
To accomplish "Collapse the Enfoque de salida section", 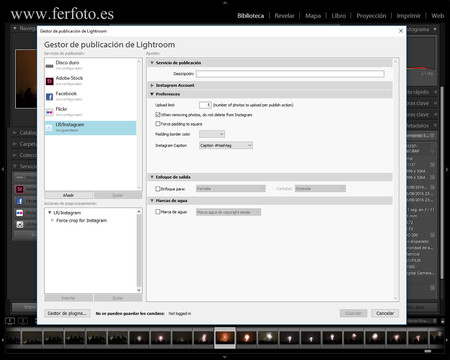I will (152, 177).
